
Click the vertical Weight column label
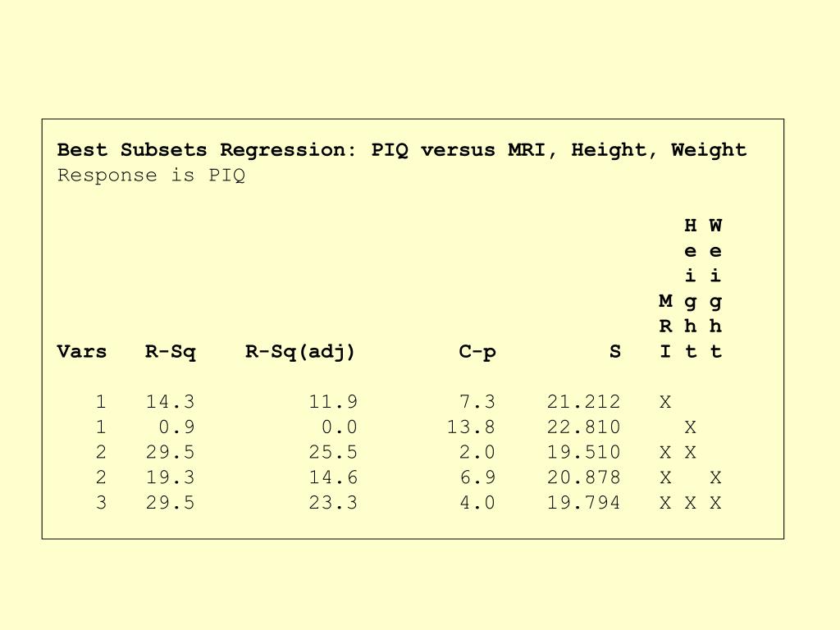coord(715,288)
